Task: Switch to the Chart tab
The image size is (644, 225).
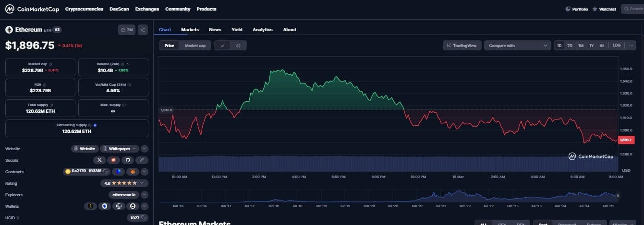Action: tap(165, 30)
